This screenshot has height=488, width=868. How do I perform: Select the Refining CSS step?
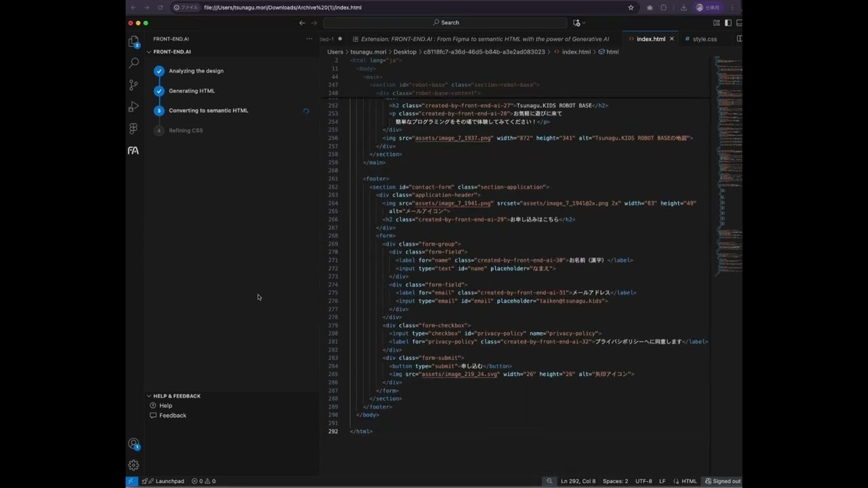click(186, 130)
